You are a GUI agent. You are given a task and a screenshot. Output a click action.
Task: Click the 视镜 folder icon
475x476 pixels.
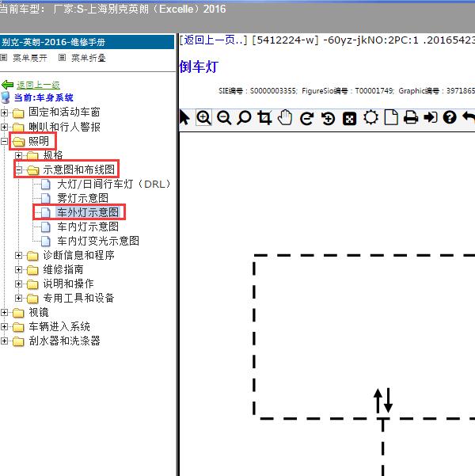(18, 312)
